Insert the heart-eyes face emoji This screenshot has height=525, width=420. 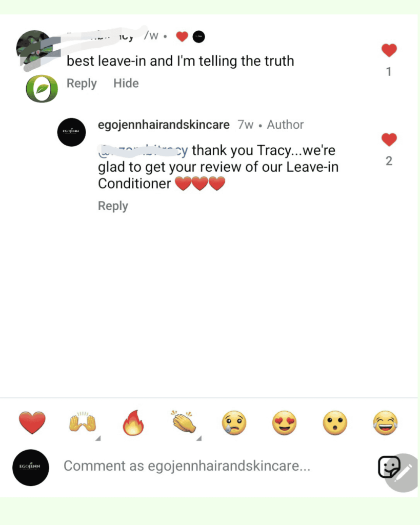(284, 423)
